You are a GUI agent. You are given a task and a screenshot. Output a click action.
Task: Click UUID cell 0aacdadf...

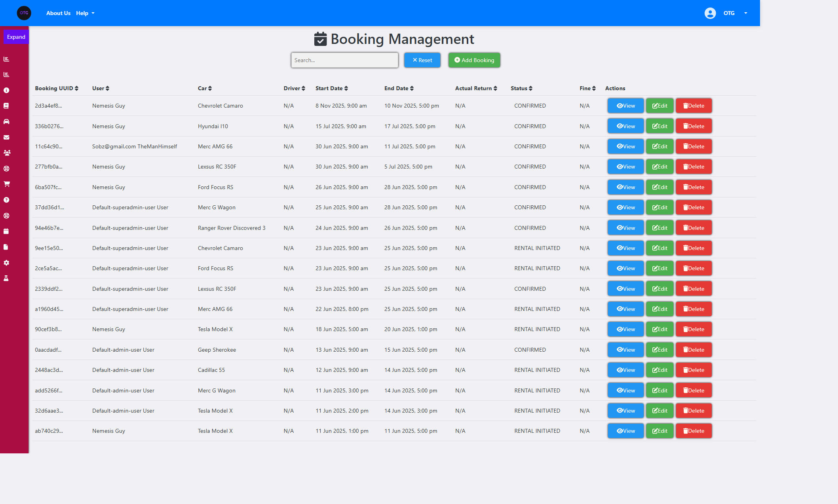point(48,350)
